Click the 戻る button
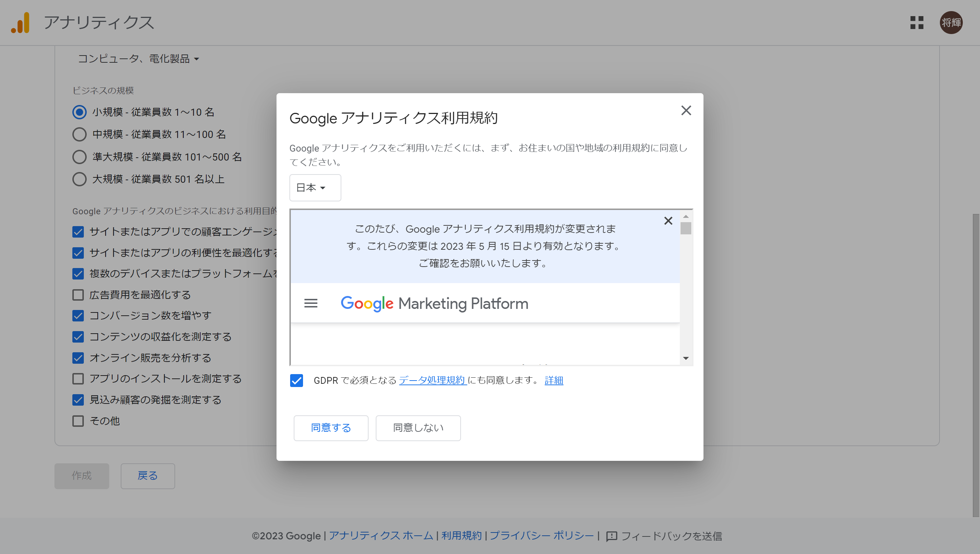Screen dimensions: 980x554 148,476
